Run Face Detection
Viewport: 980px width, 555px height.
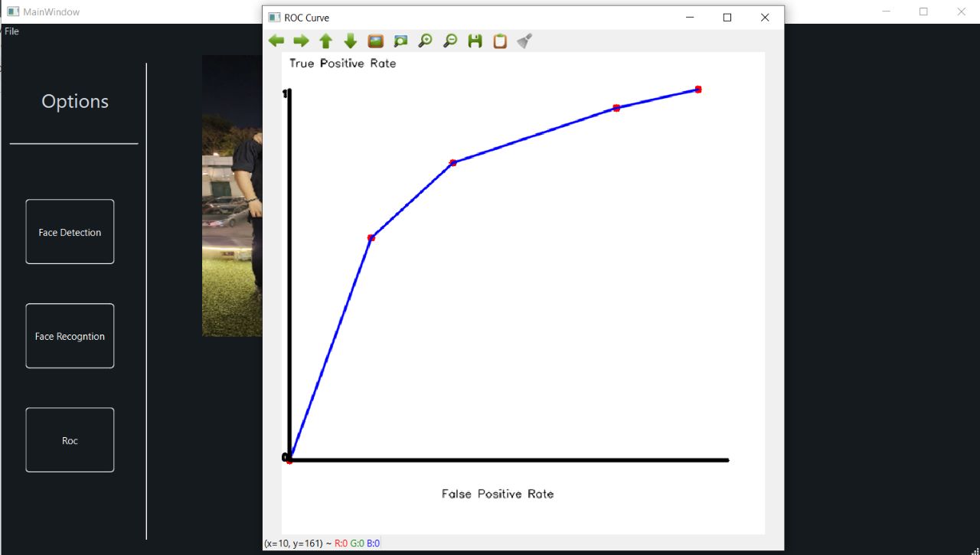click(x=70, y=231)
